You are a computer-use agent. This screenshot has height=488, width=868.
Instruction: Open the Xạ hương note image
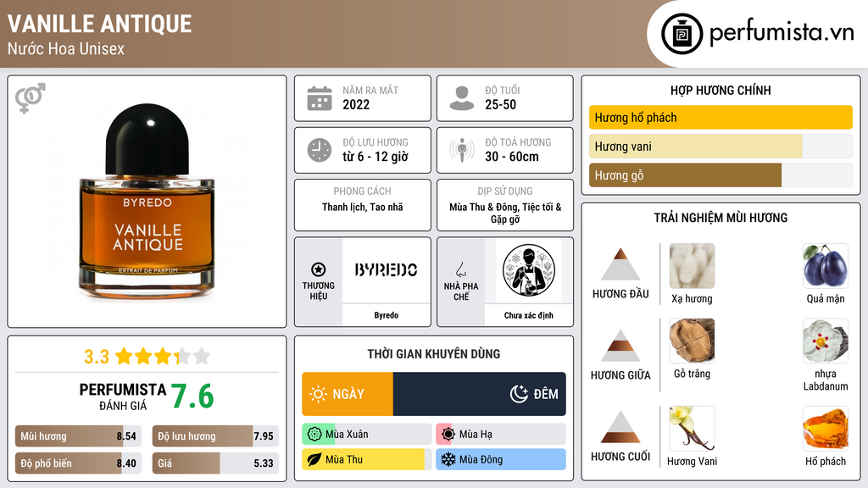(692, 265)
